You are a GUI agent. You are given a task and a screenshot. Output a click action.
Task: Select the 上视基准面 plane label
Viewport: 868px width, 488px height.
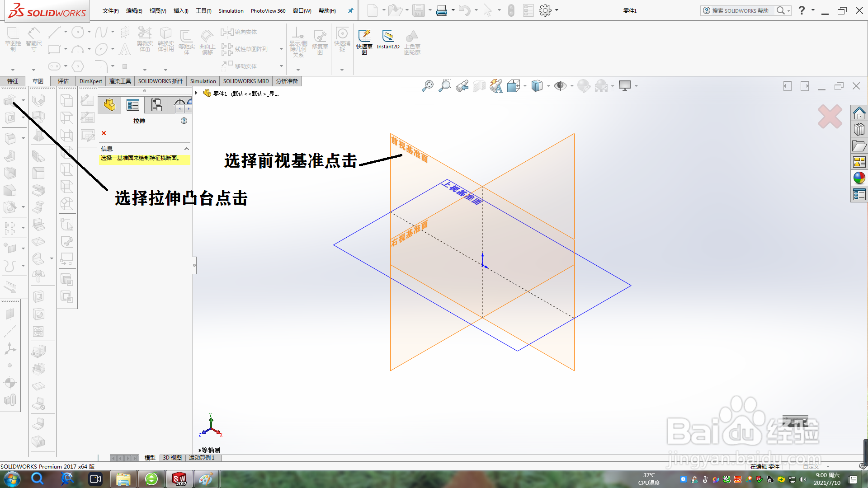[x=462, y=192]
